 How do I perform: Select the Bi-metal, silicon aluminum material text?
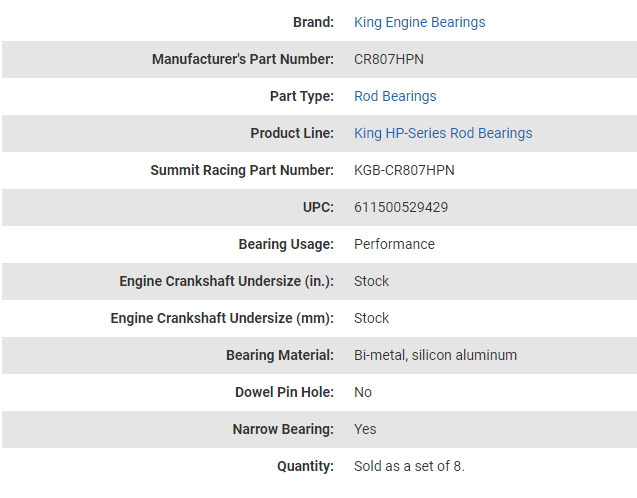(435, 355)
